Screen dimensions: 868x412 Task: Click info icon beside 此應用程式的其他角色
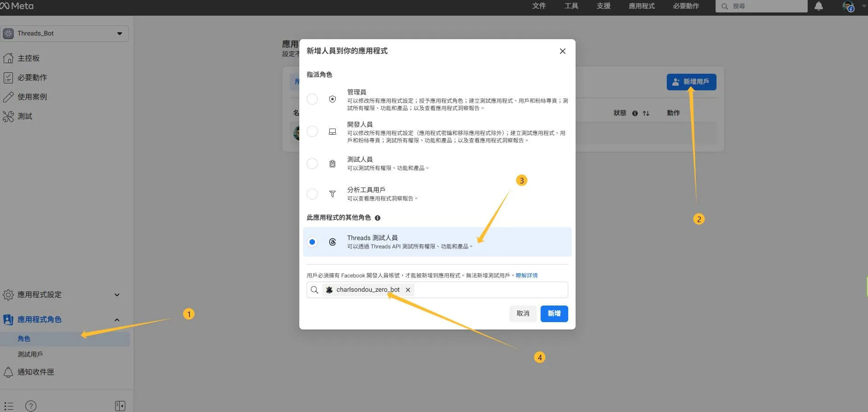(378, 218)
